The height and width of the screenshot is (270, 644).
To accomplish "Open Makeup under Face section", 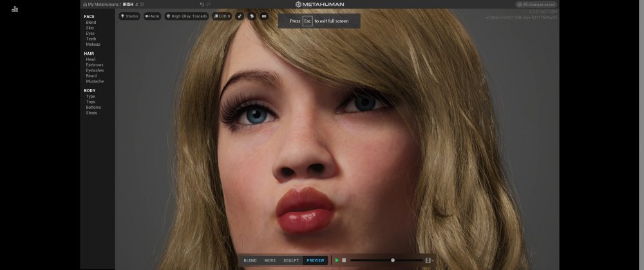I will click(x=93, y=44).
